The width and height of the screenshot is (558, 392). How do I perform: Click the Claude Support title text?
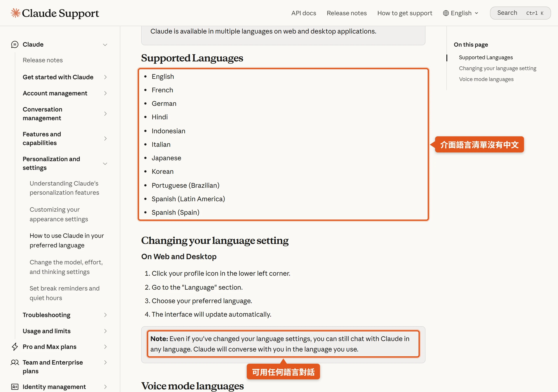(61, 13)
